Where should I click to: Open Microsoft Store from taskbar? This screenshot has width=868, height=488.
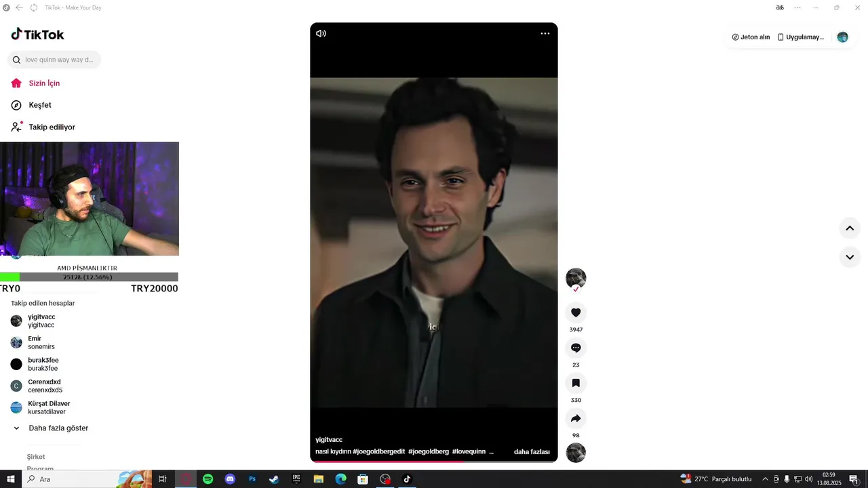coord(363,479)
